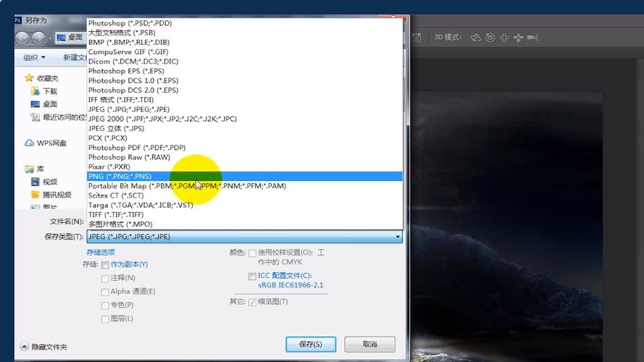Image resolution: width=644 pixels, height=362 pixels.
Task: Enable 使用校样设置 checkbox
Action: coord(252,253)
